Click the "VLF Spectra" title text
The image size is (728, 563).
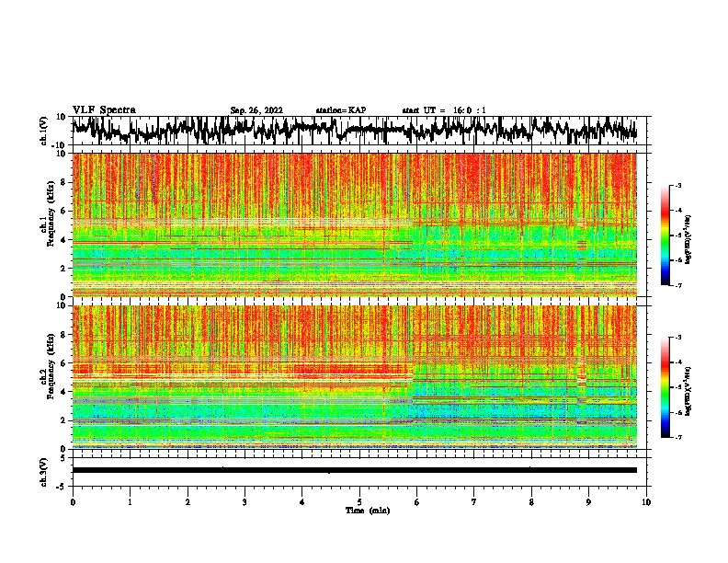pos(104,110)
